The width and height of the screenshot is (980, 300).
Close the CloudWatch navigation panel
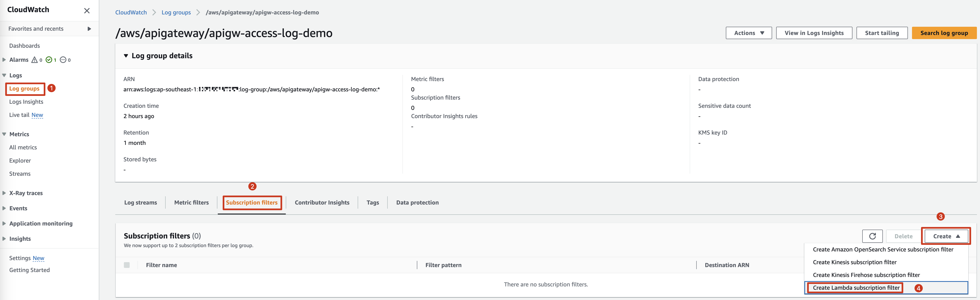87,11
